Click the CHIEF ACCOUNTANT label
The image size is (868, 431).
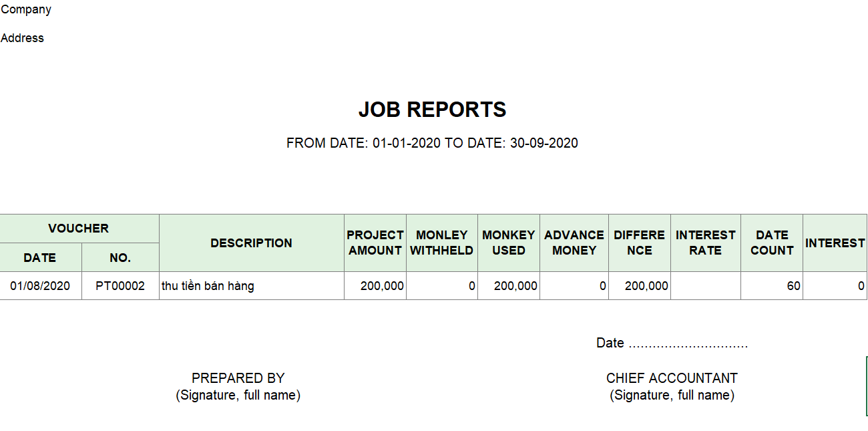click(x=672, y=378)
